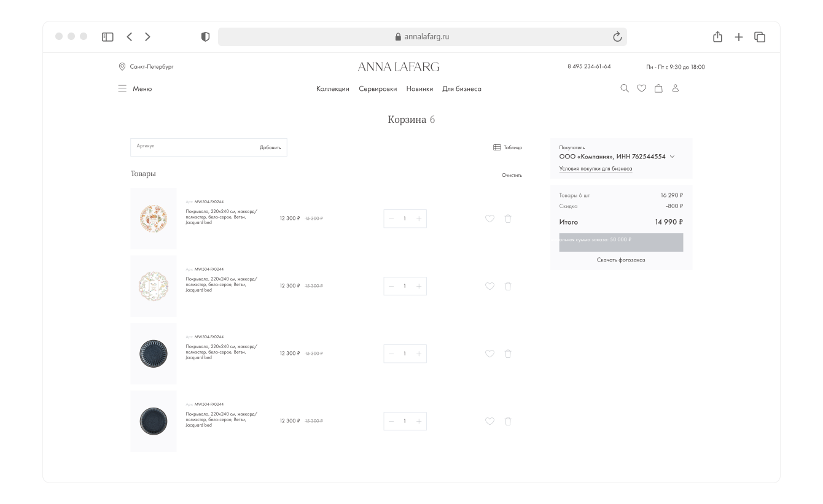The image size is (823, 504).
Task: Open the Коллекции navigation item
Action: [332, 89]
